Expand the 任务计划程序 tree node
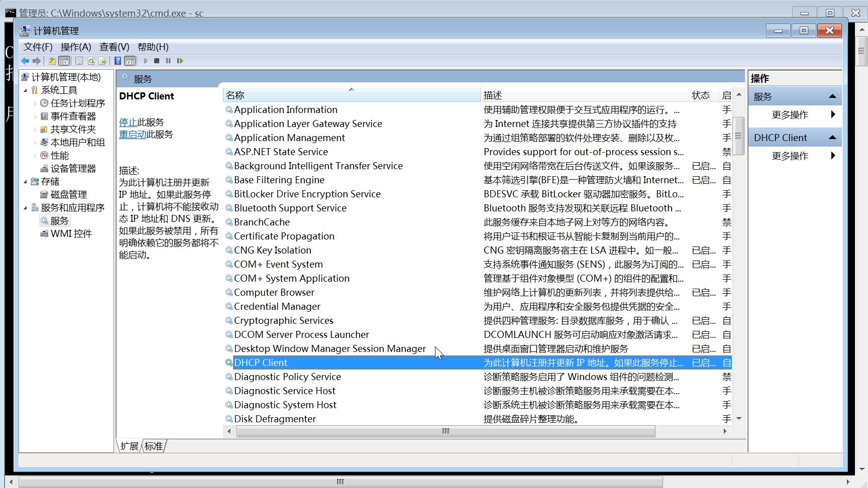Viewport: 868px width, 488px height. pyautogui.click(x=35, y=103)
